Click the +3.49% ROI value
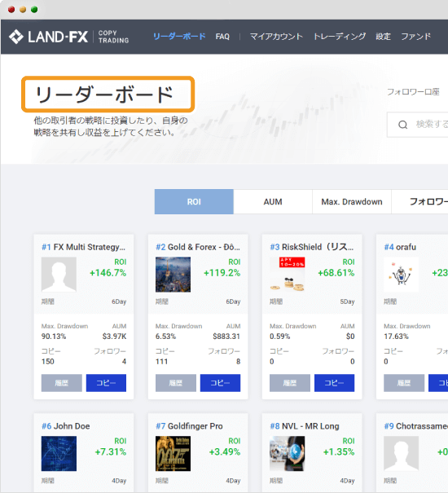This screenshot has height=493, width=448. pyautogui.click(x=225, y=451)
